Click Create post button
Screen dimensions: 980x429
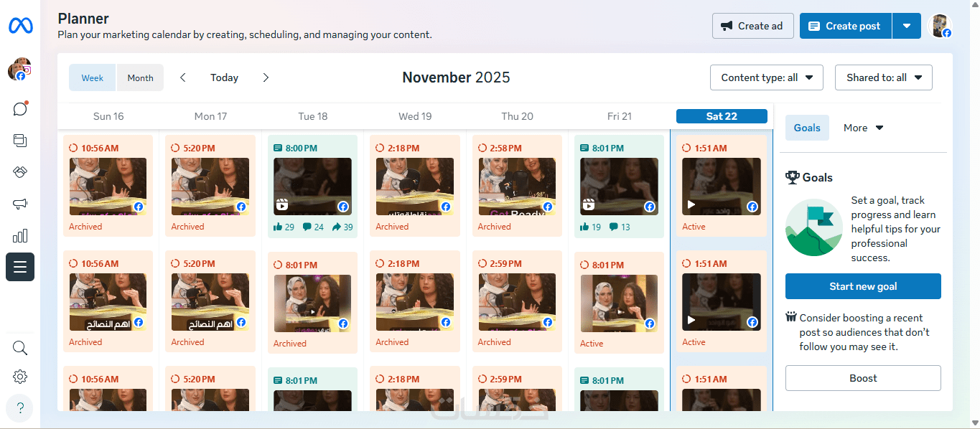pyautogui.click(x=846, y=26)
